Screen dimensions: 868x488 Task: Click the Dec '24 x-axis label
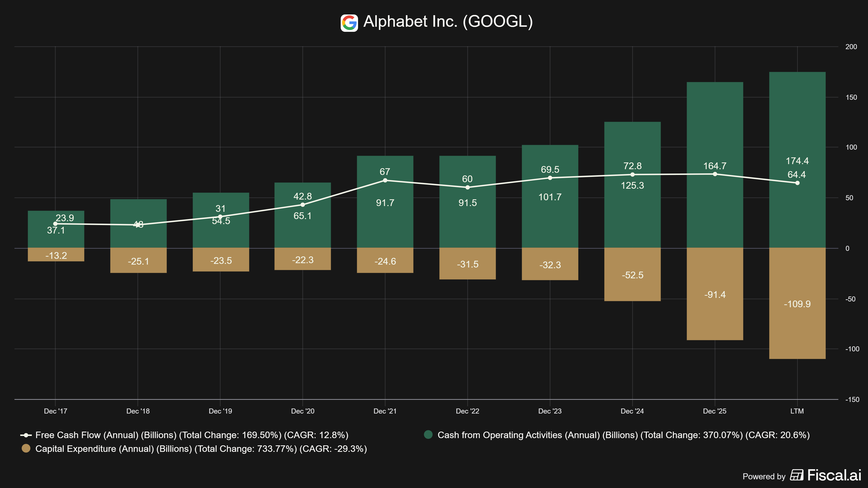tap(632, 411)
